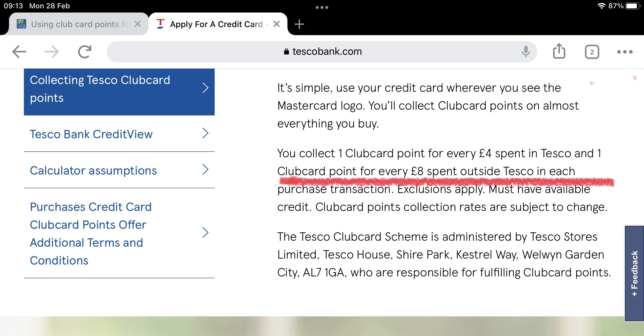Tap the browser more options ellipsis icon

pos(623,52)
